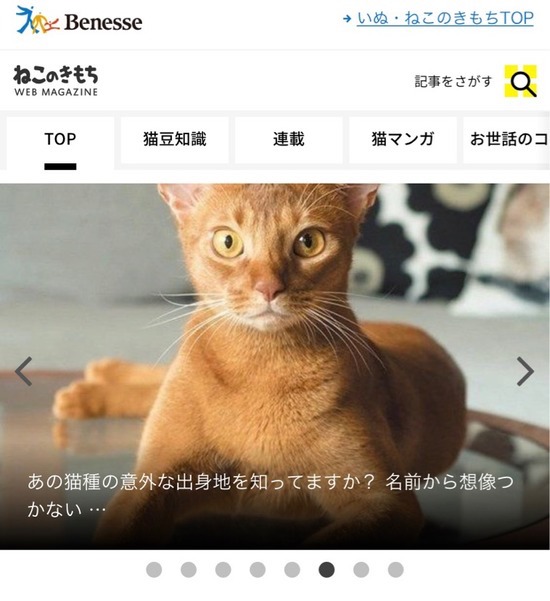This screenshot has height=601, width=550.
Task: Advance to the next carousel slide arrow
Action: click(x=525, y=371)
